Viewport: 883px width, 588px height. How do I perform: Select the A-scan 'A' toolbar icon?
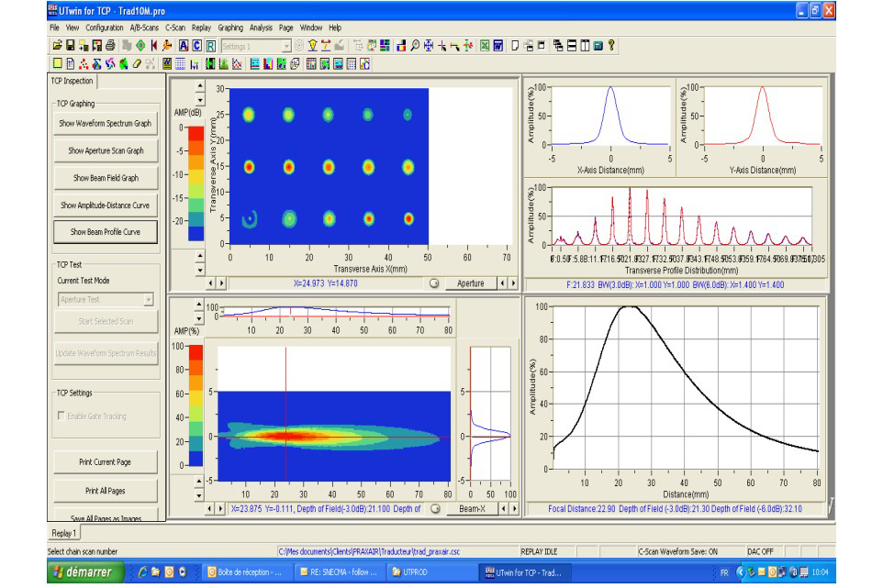point(184,45)
